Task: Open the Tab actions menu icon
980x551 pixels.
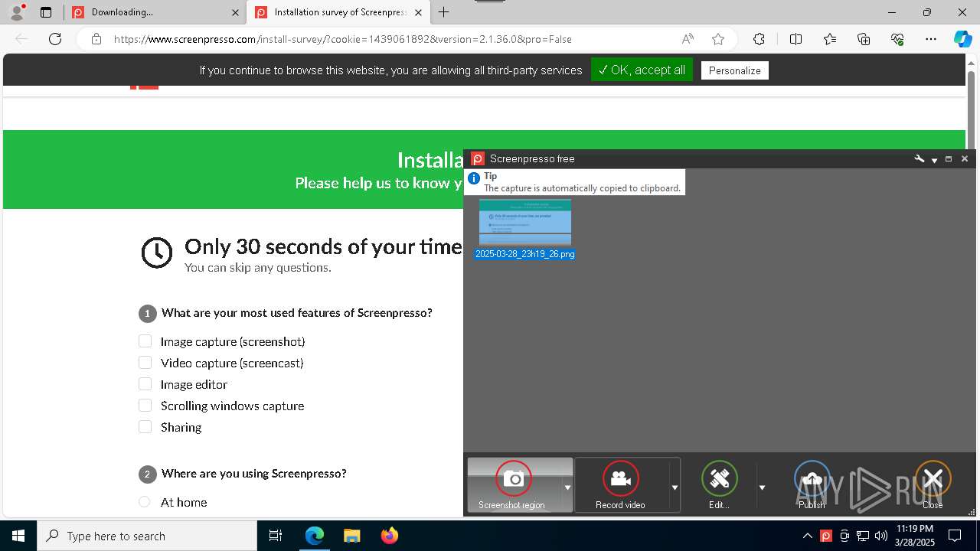Action: 46,12
